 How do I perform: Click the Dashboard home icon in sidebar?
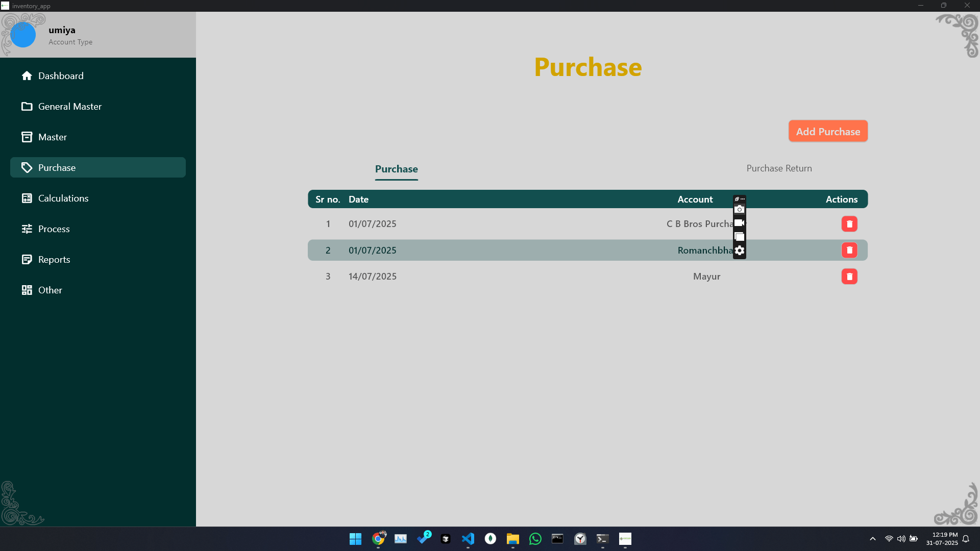(27, 76)
